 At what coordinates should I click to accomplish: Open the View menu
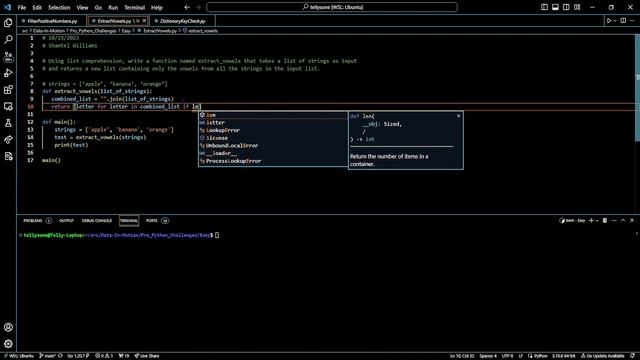pos(82,7)
